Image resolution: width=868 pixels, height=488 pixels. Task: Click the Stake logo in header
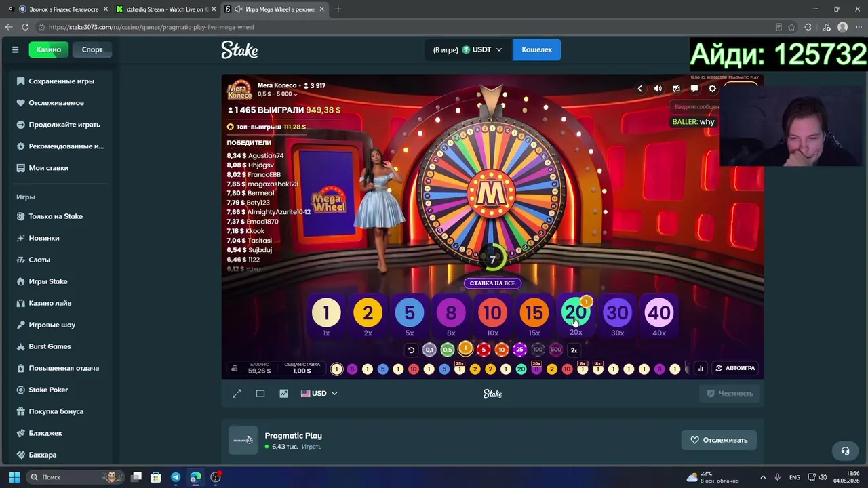(239, 49)
